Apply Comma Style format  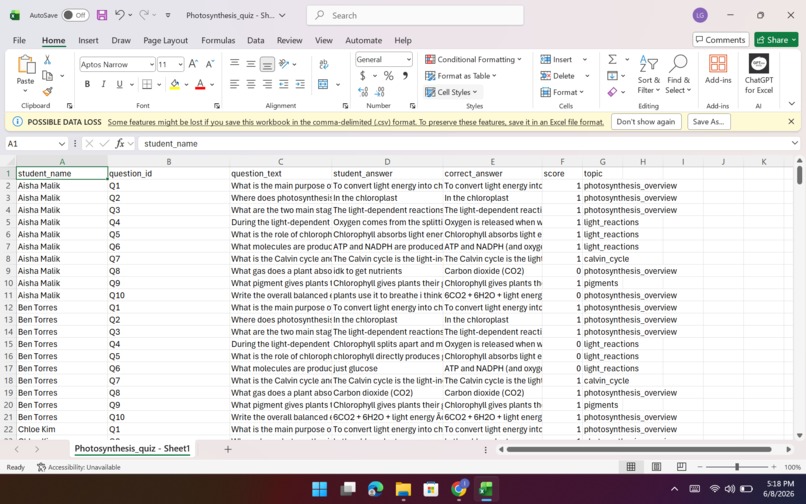pos(405,76)
